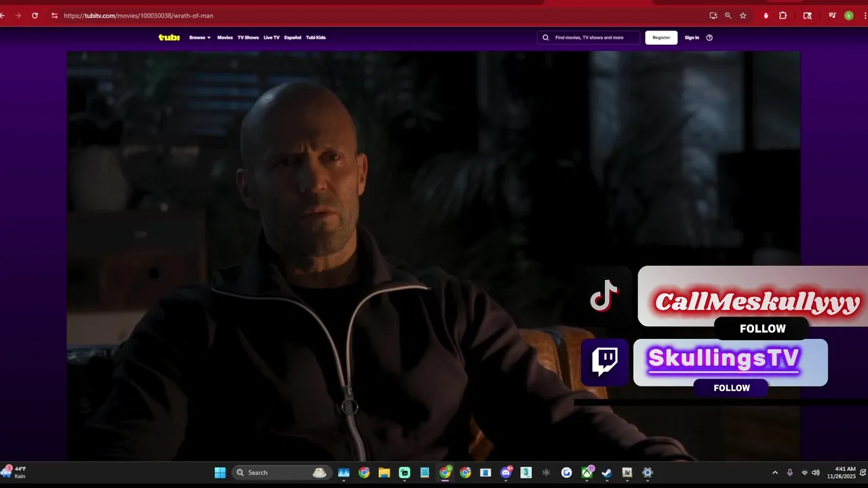
Task: Click the movie video player
Action: (x=433, y=256)
